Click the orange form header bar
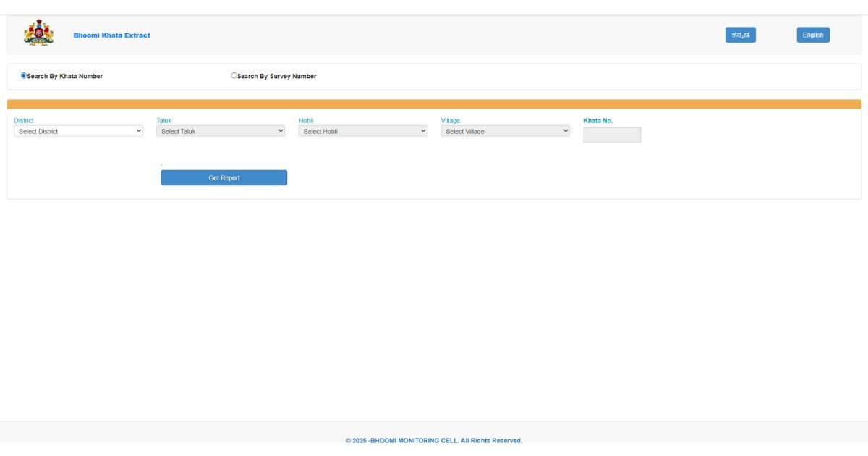The width and height of the screenshot is (868, 456). click(434, 104)
